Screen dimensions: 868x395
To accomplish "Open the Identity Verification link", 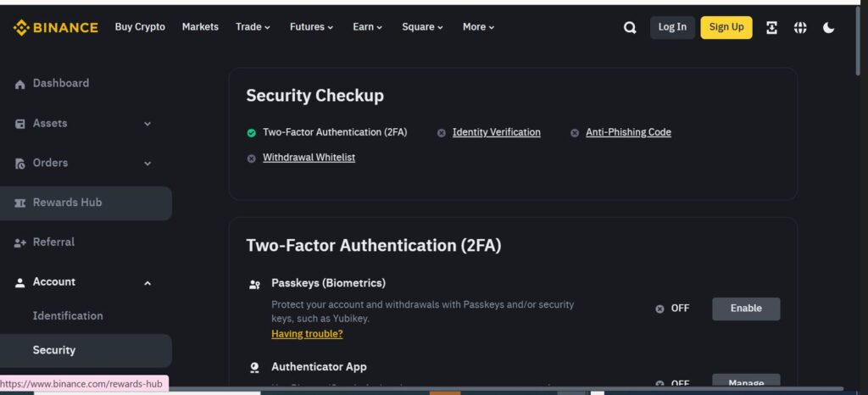I will tap(497, 132).
